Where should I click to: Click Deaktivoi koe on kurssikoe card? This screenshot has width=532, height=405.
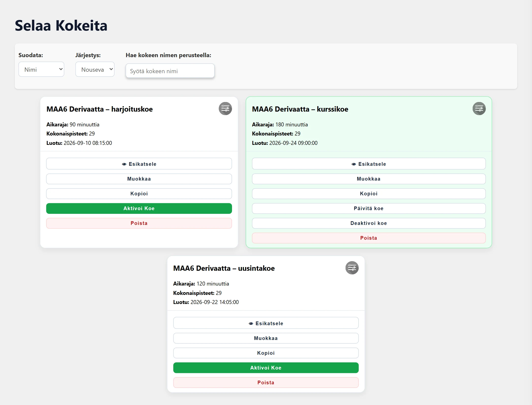(369, 223)
